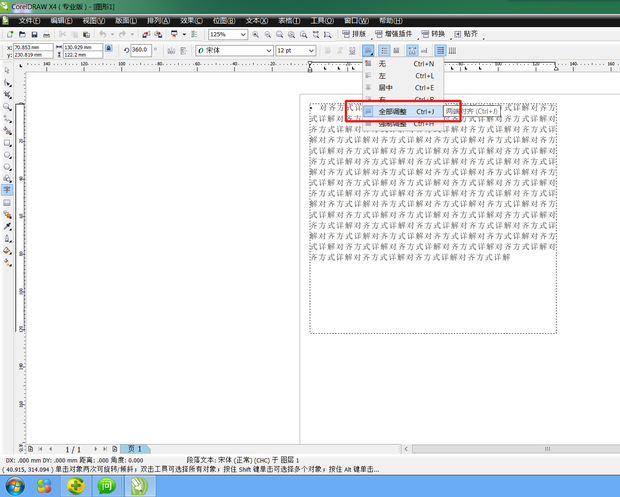Click the Save icon in the standard toolbar
The width and height of the screenshot is (620, 497).
(35, 34)
